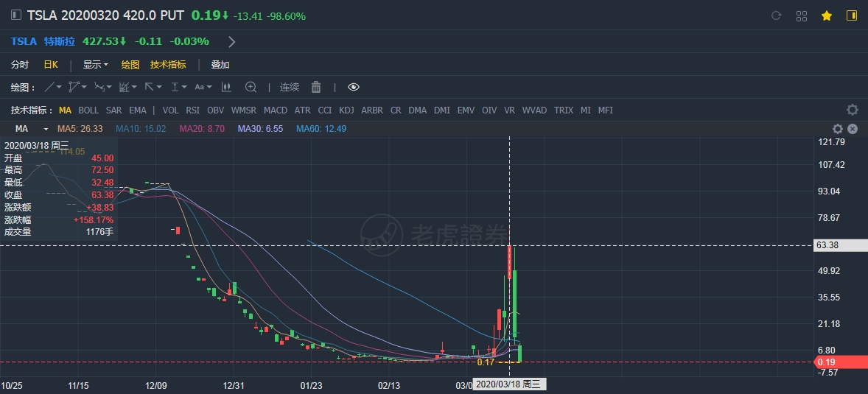Toggle the 绘图 drawing toolbar button
The height and width of the screenshot is (394, 868).
click(130, 65)
